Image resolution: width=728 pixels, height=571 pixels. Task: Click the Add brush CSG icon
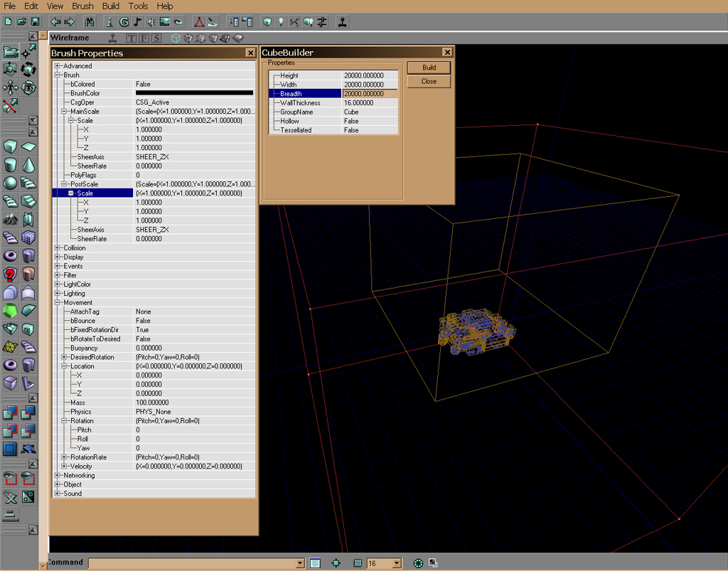point(10,412)
